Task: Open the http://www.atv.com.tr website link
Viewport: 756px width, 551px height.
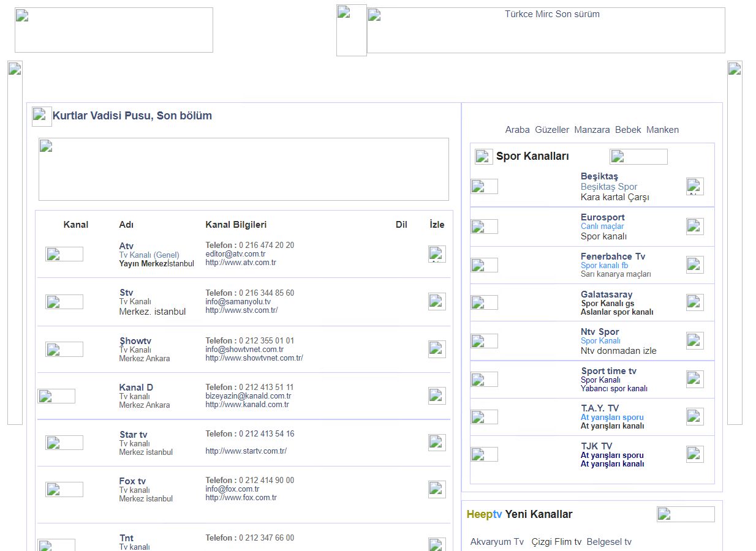Action: pos(241,263)
